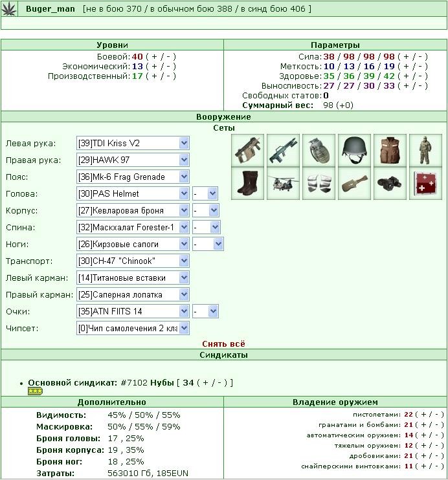This screenshot has width=448, height=480.
Task: Click the PAS Helmet icon
Action: pos(354,150)
